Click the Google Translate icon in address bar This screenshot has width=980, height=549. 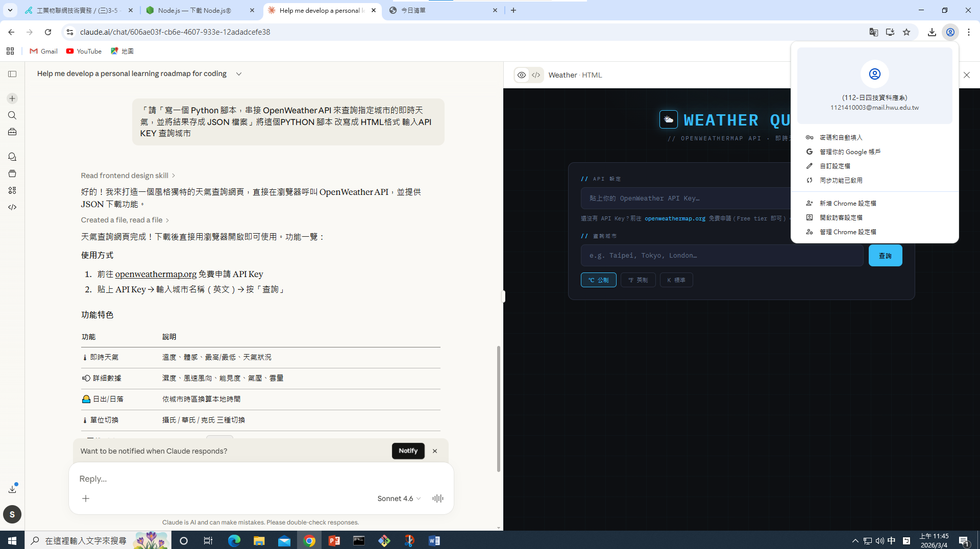(x=873, y=32)
